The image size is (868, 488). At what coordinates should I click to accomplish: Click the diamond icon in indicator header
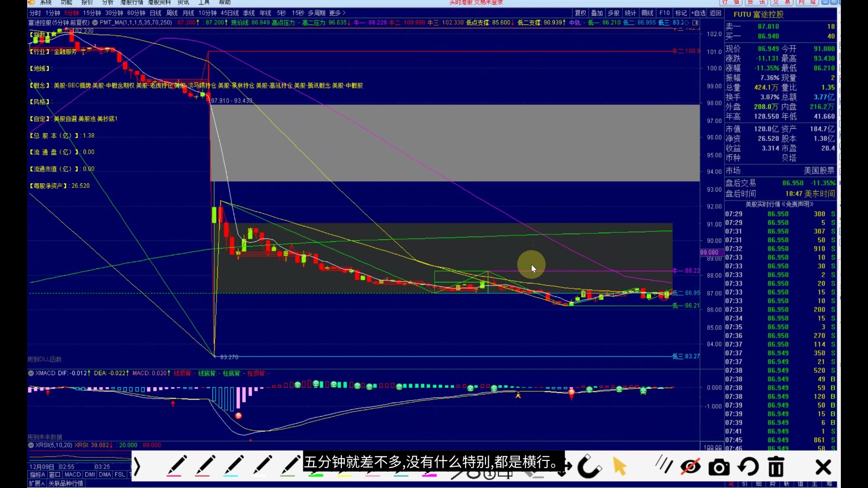pyautogui.click(x=687, y=23)
